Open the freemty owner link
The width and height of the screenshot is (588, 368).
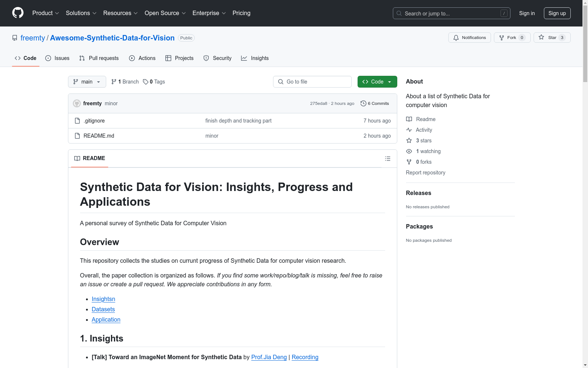click(33, 38)
